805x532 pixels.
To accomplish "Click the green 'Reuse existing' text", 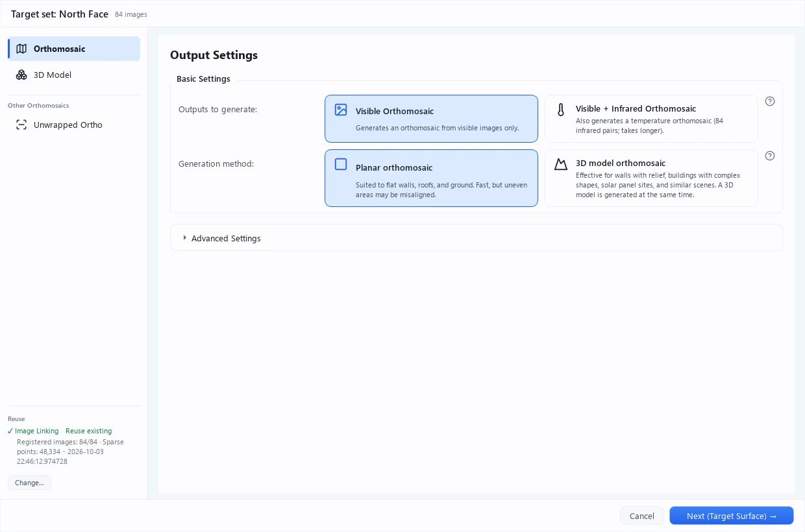I will (x=88, y=431).
